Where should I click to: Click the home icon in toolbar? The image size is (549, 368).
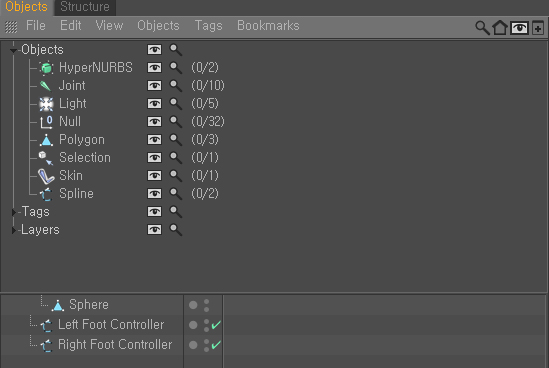[x=500, y=28]
